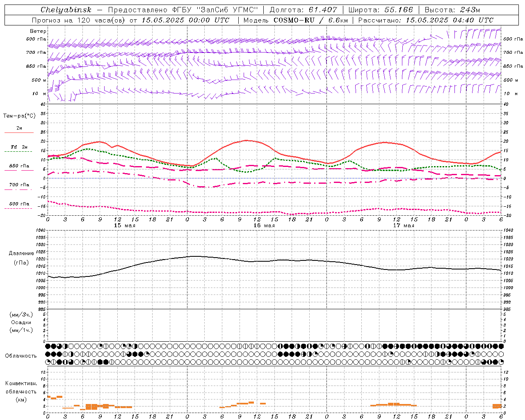The width and height of the screenshot is (525, 420).
Task: Click left-side '500 м' wind level label
Action: [x=39, y=80]
